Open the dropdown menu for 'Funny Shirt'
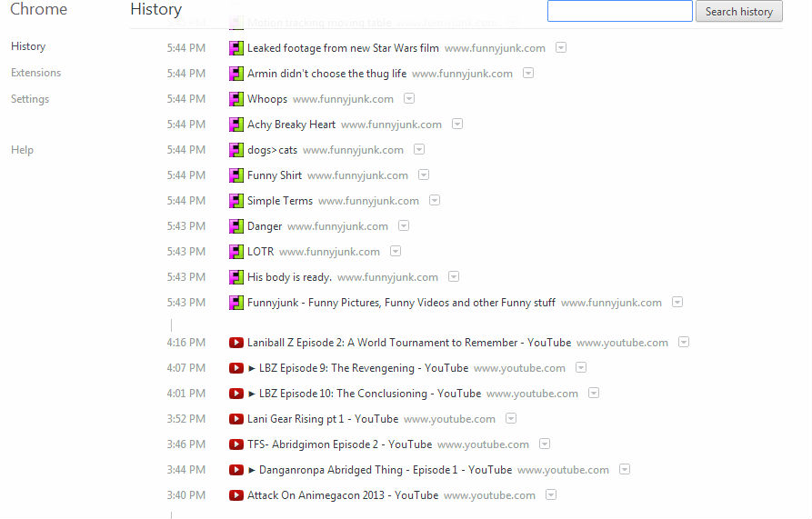This screenshot has width=812, height=519. pyautogui.click(x=424, y=175)
